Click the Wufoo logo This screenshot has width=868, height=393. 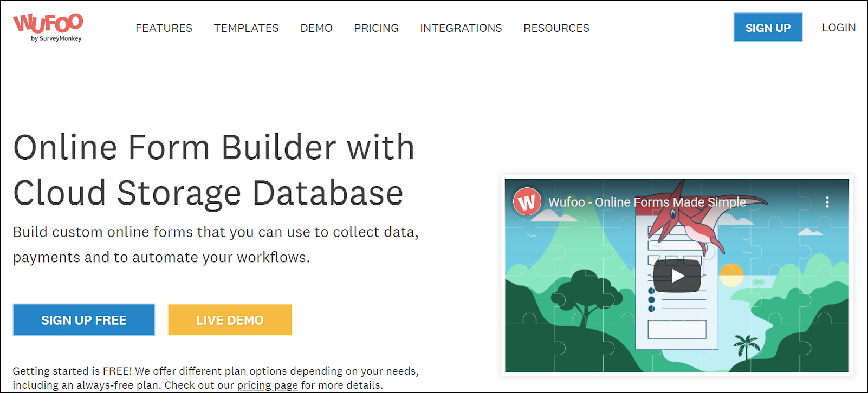pyautogui.click(x=48, y=23)
